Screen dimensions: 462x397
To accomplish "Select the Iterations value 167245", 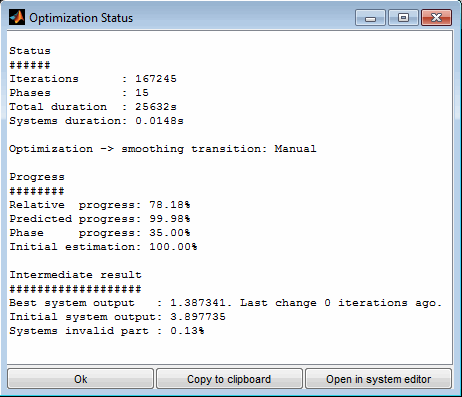I will [x=156, y=79].
